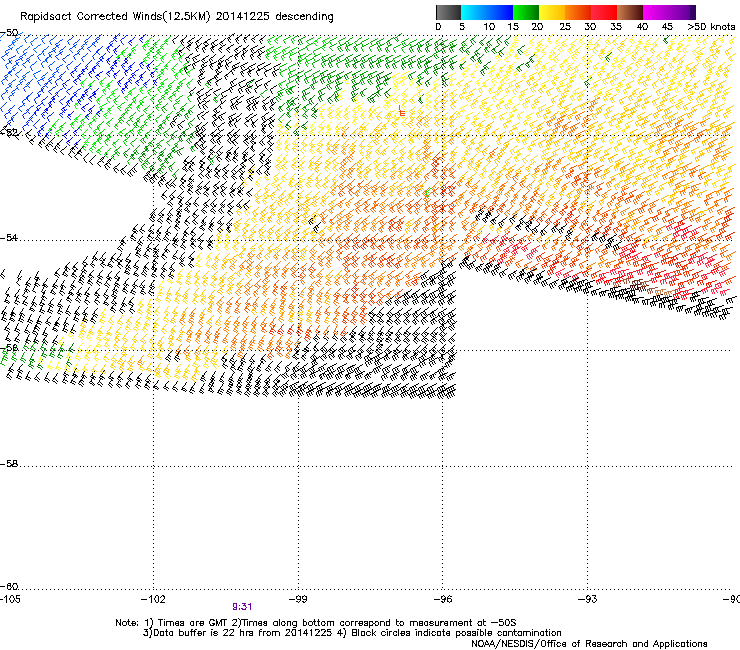Screen dimensions: 740x650
Task: Click the 'Times are GMT' note line
Action: [x=316, y=623]
